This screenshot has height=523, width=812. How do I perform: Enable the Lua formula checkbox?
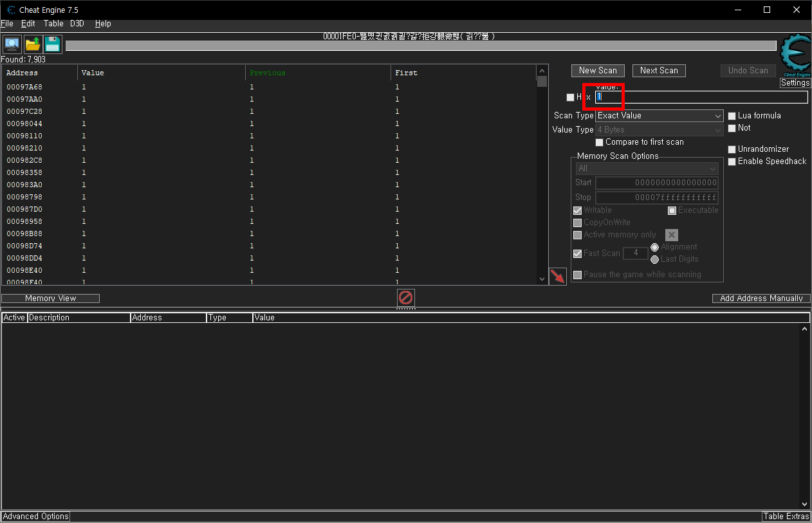[732, 116]
